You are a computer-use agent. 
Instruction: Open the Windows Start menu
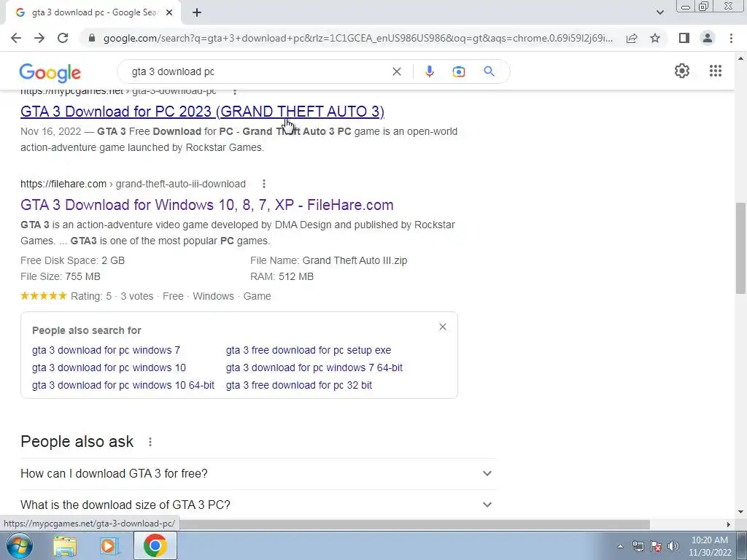click(x=18, y=545)
